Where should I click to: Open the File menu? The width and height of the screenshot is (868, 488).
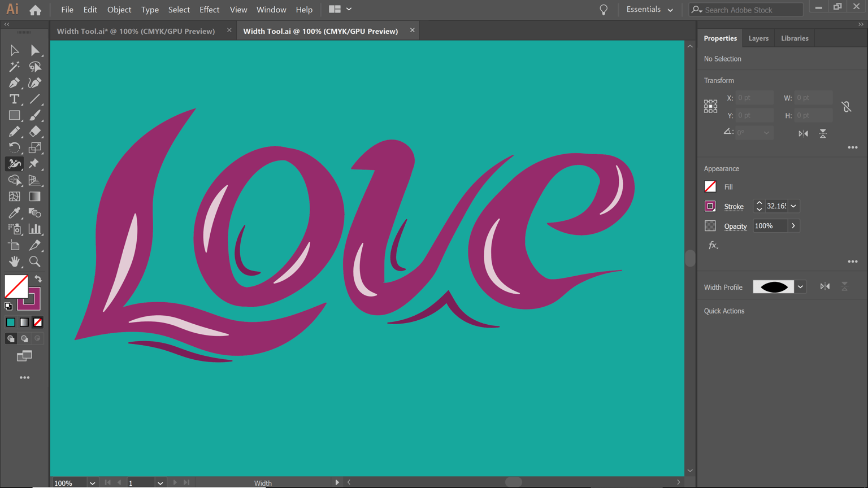pyautogui.click(x=67, y=10)
